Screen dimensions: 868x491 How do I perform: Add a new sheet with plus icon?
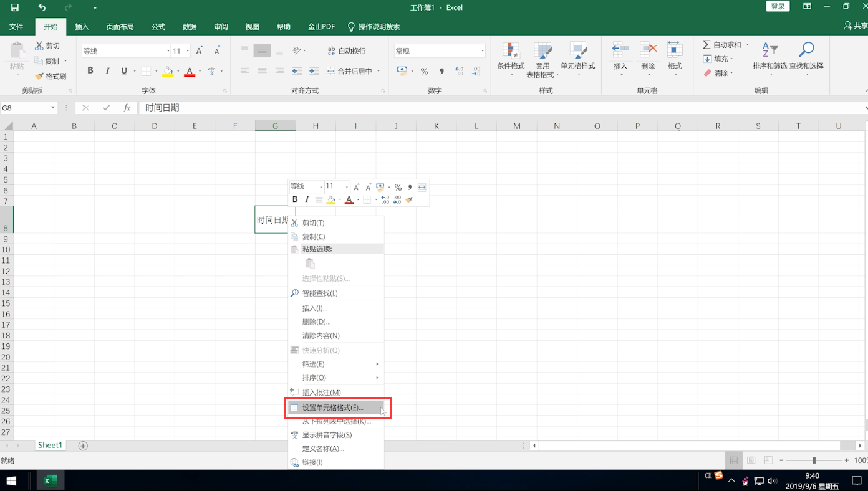[x=83, y=446]
